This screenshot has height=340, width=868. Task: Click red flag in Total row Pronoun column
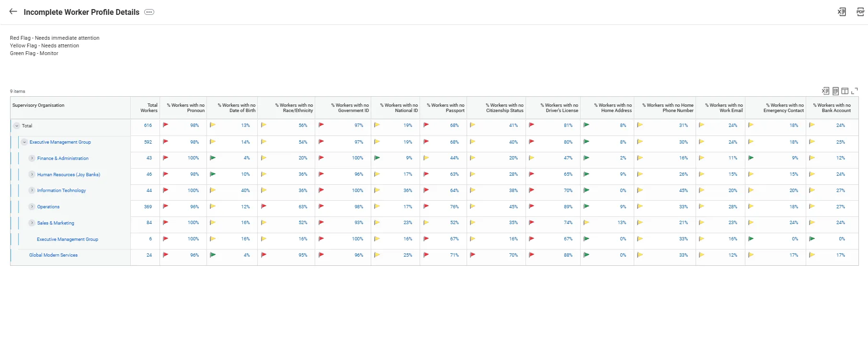[x=165, y=125]
